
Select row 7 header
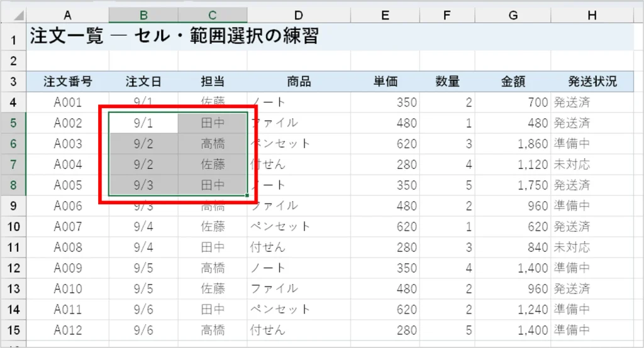(13, 164)
